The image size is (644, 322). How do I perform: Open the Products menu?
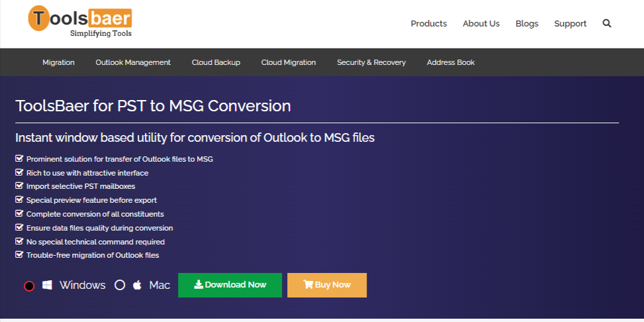429,24
